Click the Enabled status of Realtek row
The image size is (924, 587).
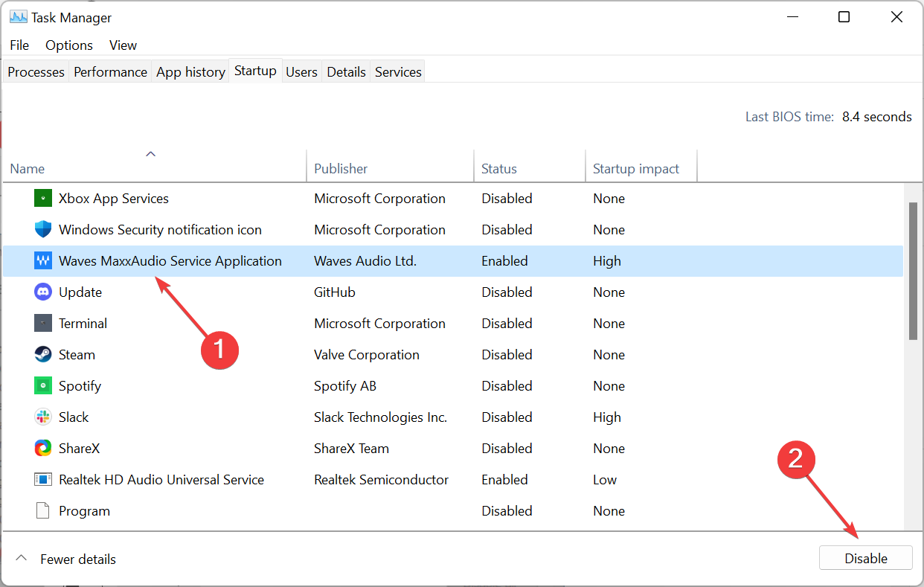[x=504, y=480]
